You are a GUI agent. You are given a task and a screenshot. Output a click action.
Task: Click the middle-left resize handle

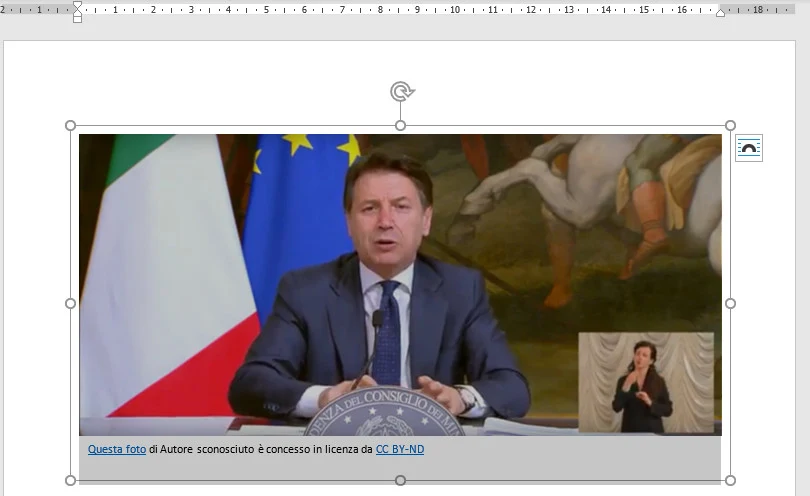point(70,303)
